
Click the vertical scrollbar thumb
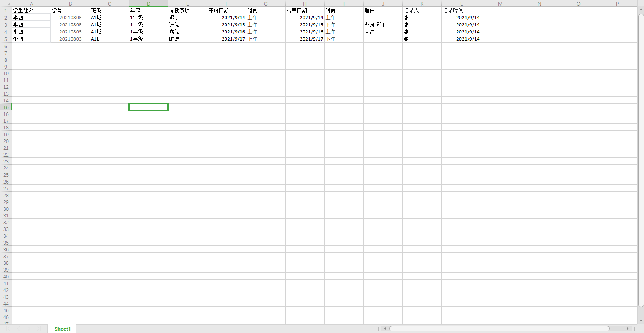coord(641,161)
